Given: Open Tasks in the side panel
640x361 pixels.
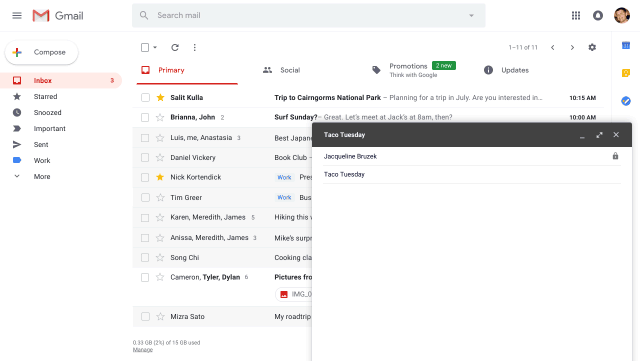Looking at the screenshot, I should (626, 100).
